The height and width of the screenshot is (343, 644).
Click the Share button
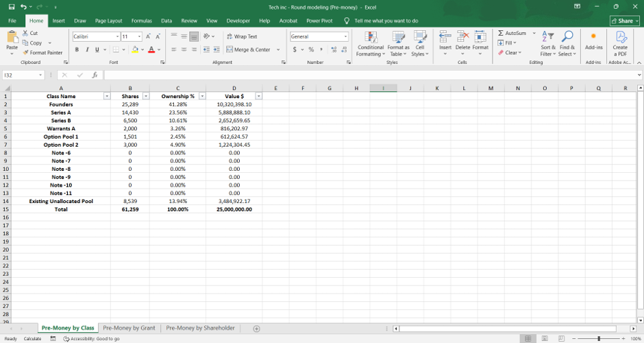[x=625, y=21]
